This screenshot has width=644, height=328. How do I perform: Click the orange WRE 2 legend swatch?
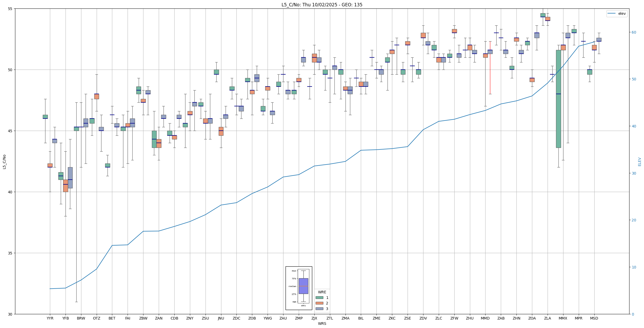pyautogui.click(x=319, y=303)
